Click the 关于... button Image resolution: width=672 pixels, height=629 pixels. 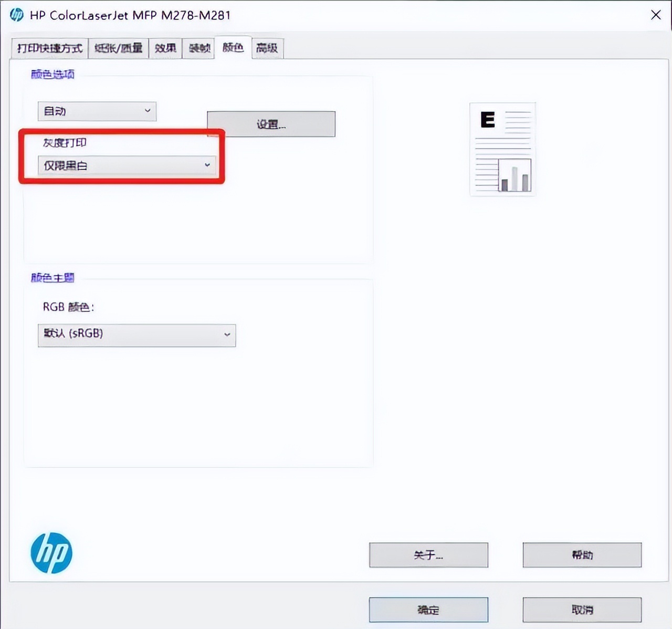(x=428, y=555)
